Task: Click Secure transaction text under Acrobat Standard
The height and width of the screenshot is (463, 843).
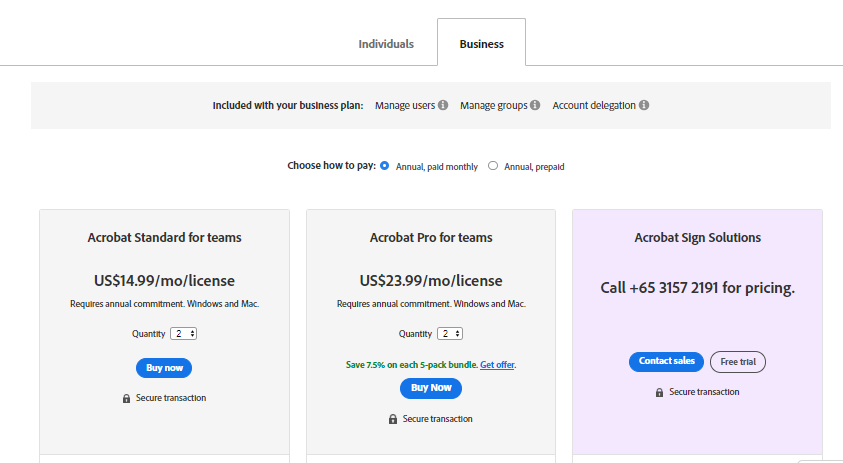Action: 171,398
